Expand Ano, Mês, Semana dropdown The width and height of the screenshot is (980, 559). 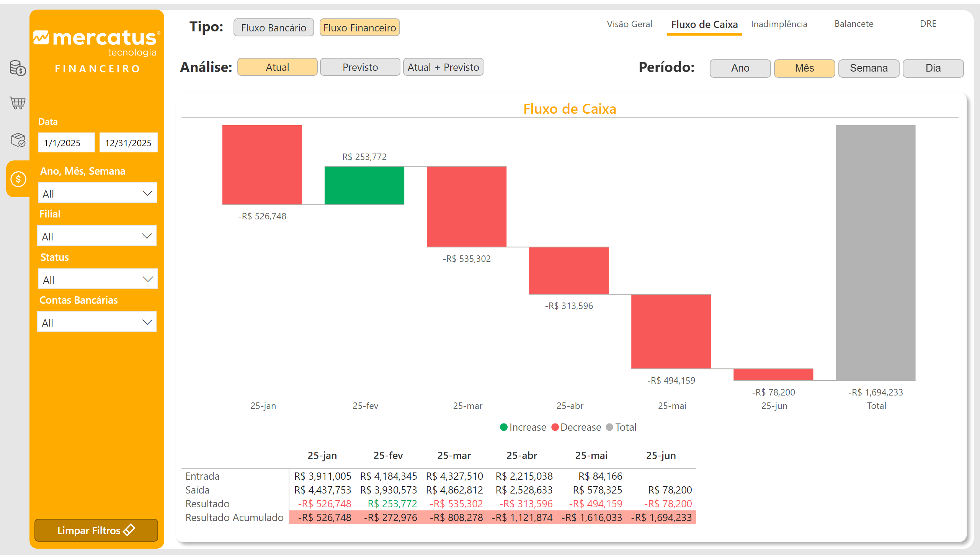tap(97, 193)
